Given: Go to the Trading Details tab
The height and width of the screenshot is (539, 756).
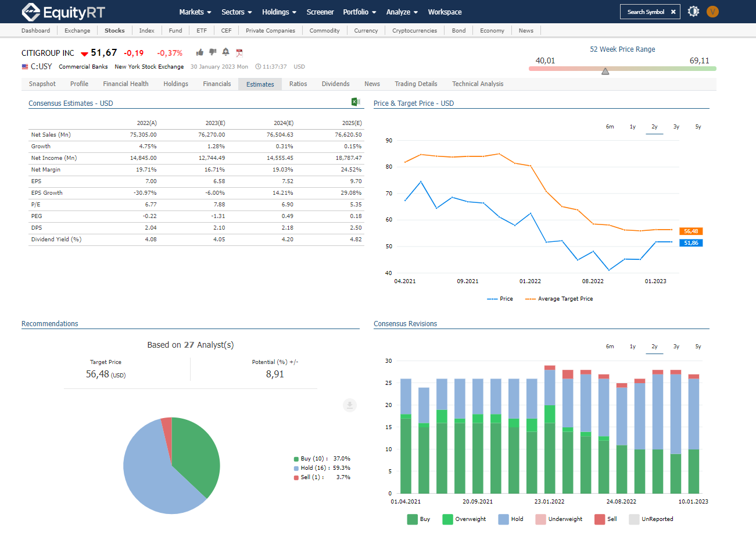Looking at the screenshot, I should tap(416, 84).
